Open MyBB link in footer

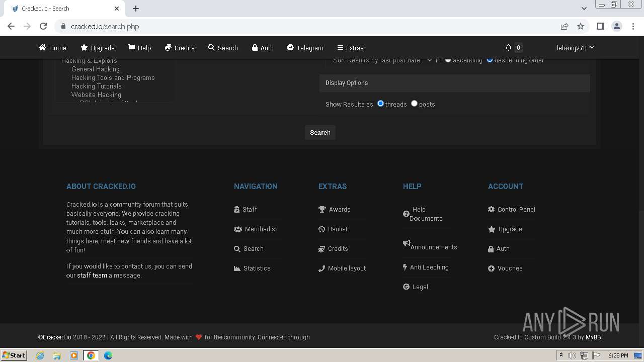pos(593,337)
